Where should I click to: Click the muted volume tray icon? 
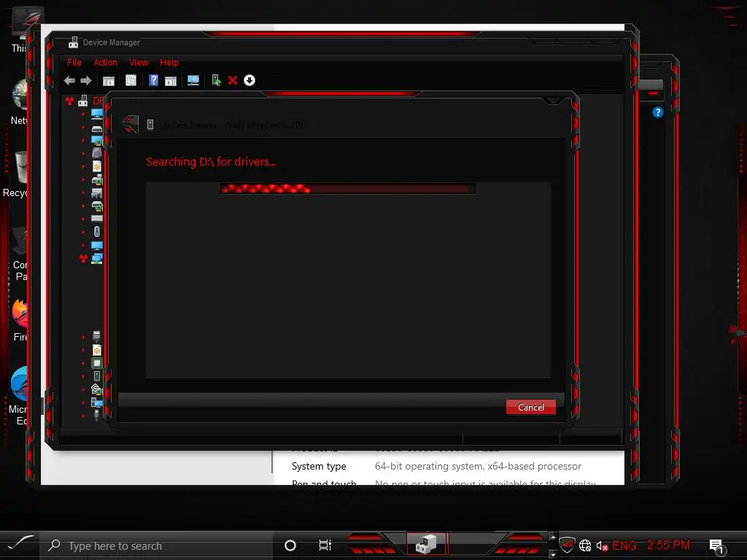[x=602, y=545]
